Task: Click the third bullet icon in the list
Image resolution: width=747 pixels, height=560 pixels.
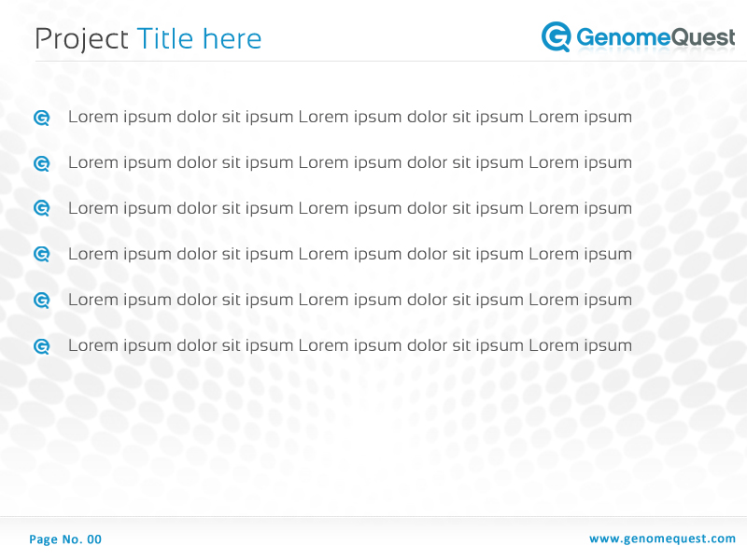Action: pos(41,209)
